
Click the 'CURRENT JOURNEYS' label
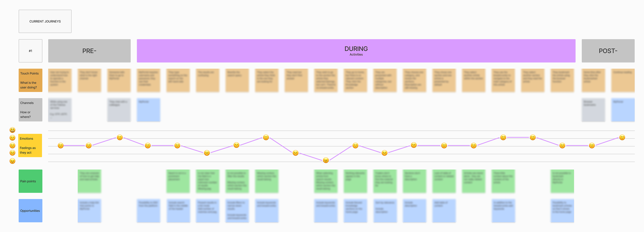(45, 21)
